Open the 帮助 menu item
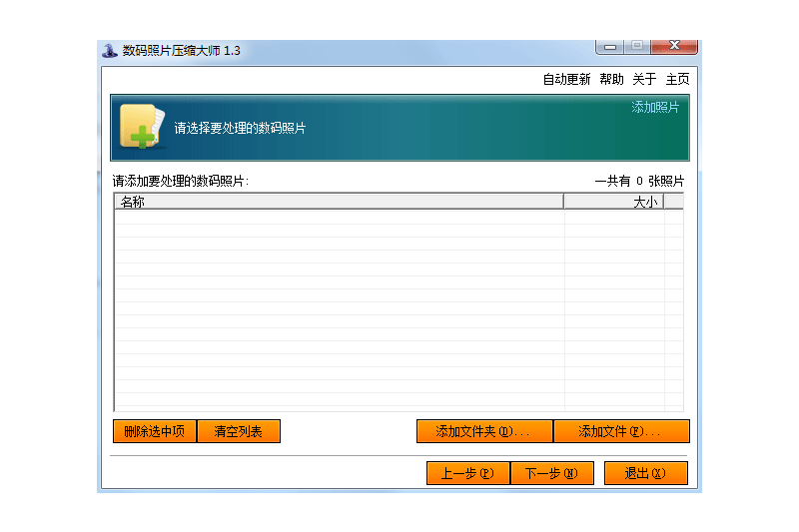This screenshot has height=532, width=799. (611, 79)
